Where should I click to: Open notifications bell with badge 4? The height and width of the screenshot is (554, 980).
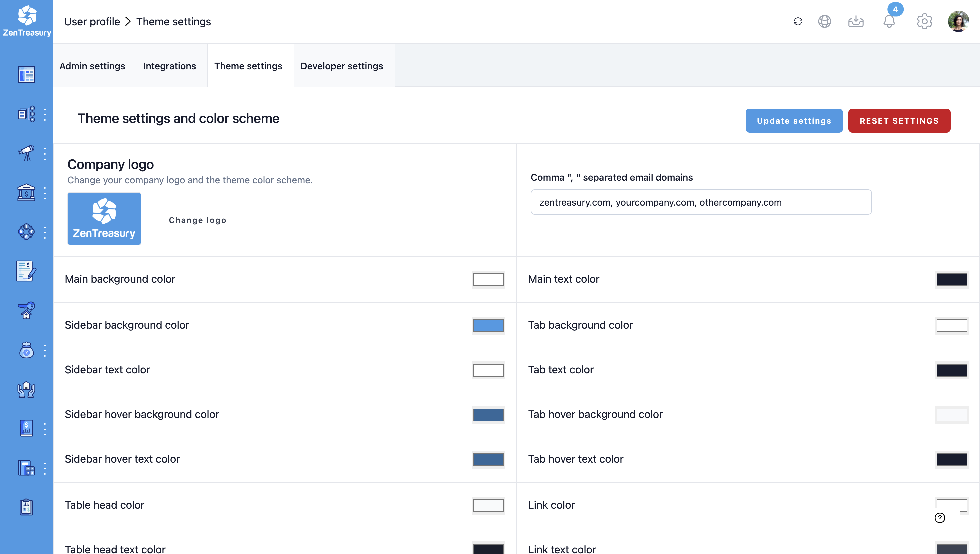click(889, 21)
